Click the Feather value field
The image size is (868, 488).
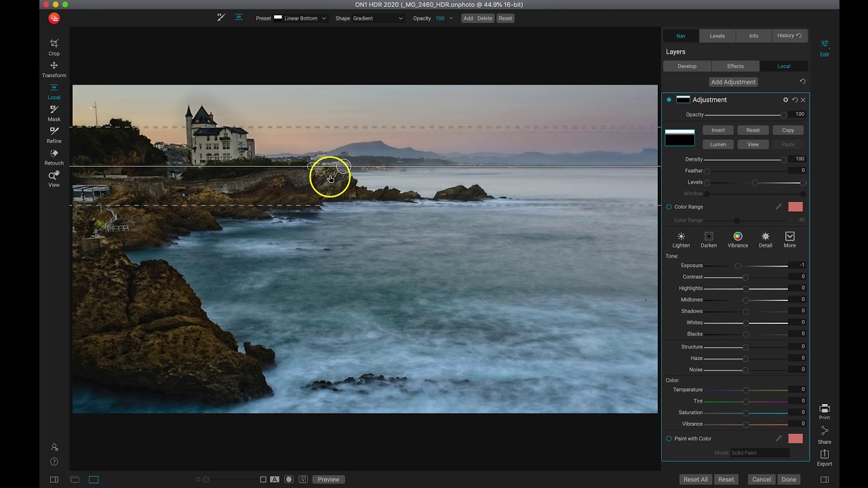click(797, 171)
